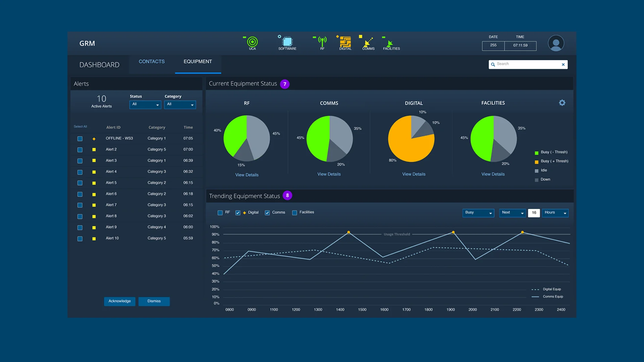Expand the Hours unit dropdown
The width and height of the screenshot is (644, 362).
tap(555, 213)
